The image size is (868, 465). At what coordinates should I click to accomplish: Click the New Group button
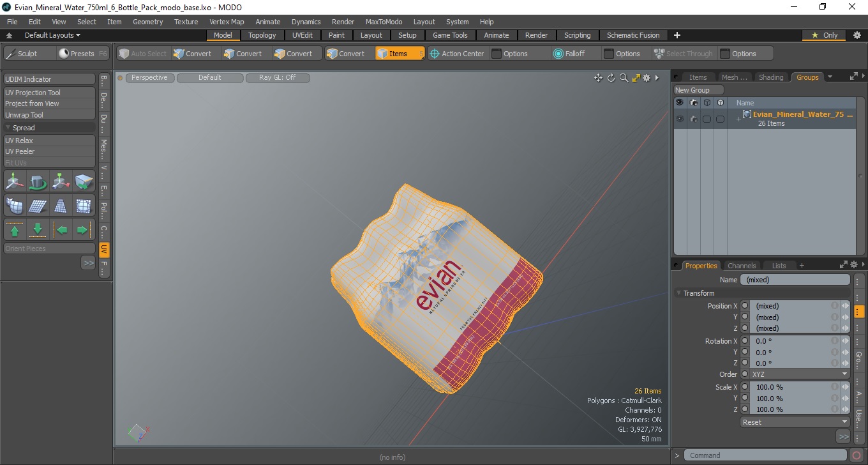point(699,90)
